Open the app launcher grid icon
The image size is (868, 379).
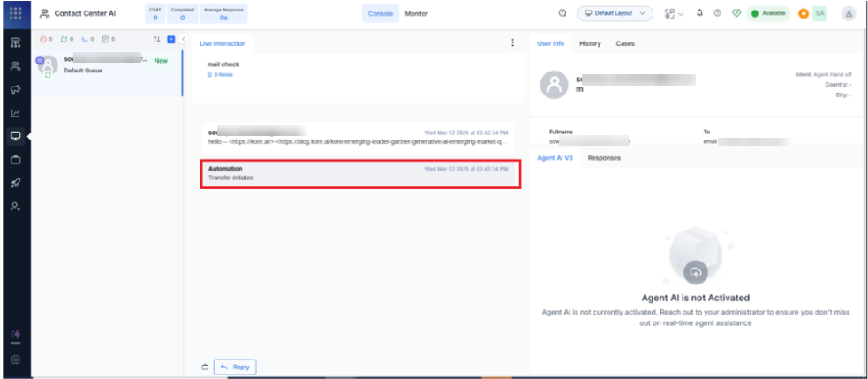pos(15,13)
